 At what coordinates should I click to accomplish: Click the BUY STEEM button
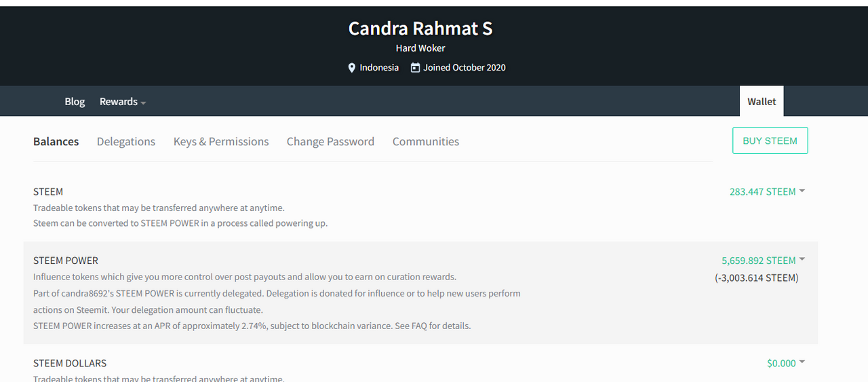(770, 140)
